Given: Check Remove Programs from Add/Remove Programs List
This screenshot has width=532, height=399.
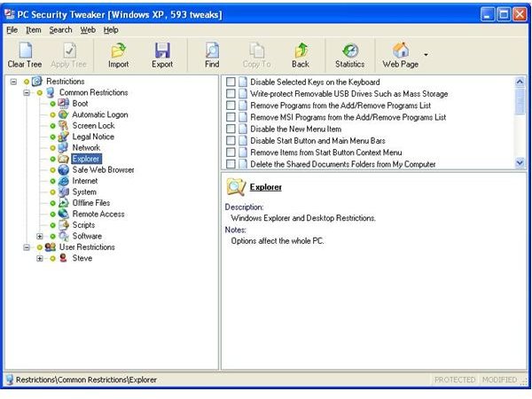Looking at the screenshot, I should [231, 106].
